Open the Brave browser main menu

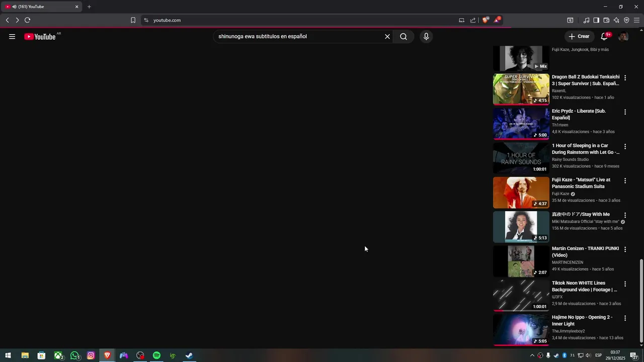pos(636,20)
